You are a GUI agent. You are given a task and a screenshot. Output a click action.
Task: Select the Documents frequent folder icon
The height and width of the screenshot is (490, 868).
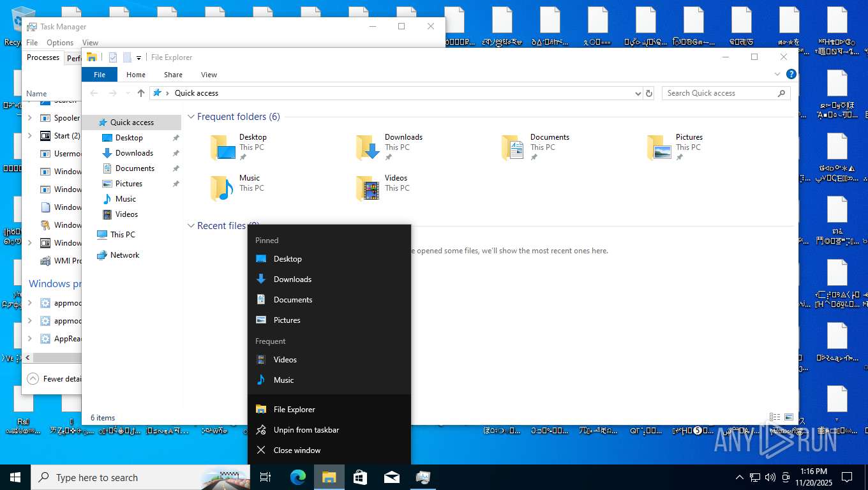513,147
